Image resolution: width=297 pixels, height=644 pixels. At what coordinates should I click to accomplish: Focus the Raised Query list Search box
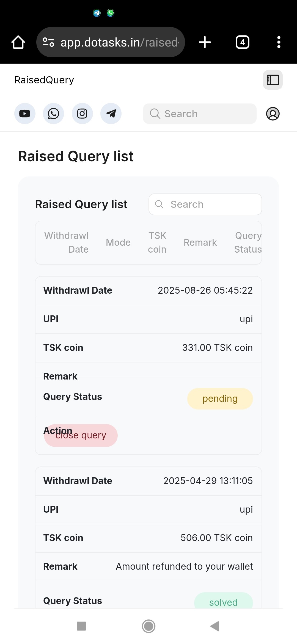click(x=205, y=204)
